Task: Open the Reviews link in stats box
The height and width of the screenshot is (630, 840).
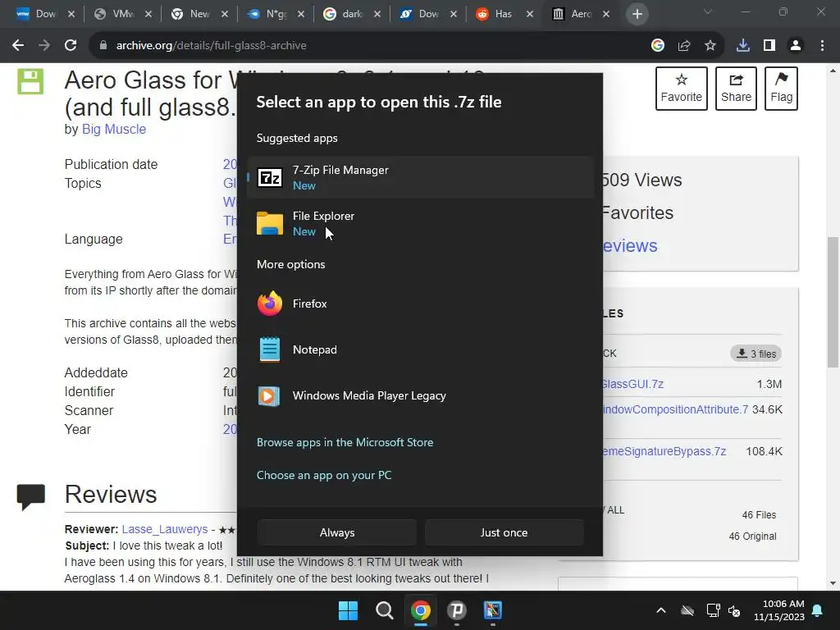Action: tap(629, 245)
